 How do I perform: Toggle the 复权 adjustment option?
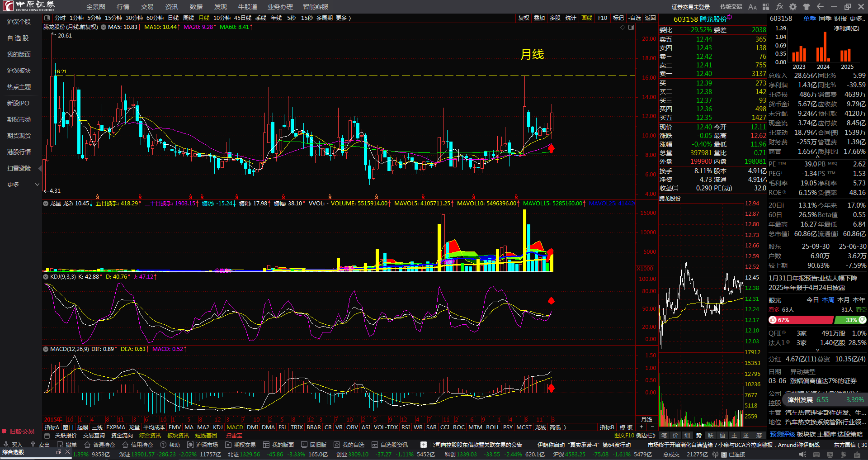pos(524,18)
